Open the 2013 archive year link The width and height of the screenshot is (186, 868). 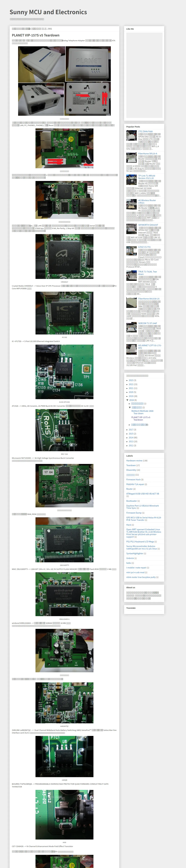pos(131,441)
